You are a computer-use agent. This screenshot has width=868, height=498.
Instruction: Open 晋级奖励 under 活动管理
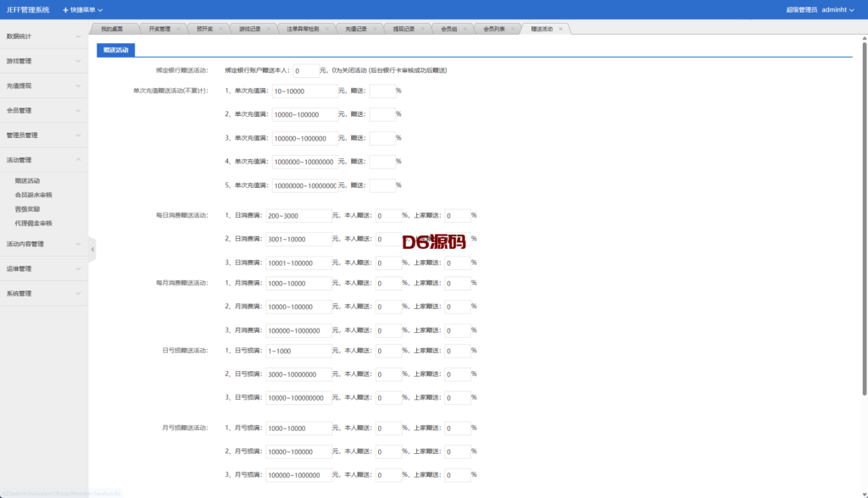pyautogui.click(x=27, y=209)
